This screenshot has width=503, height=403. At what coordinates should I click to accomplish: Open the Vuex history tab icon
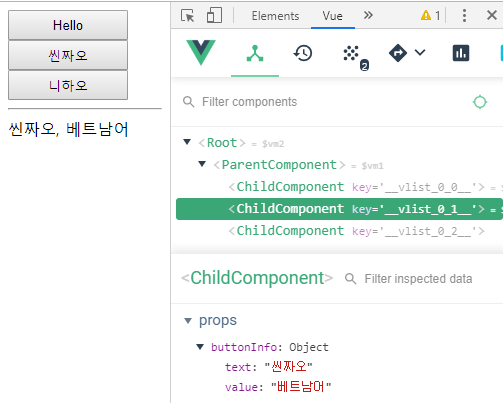303,53
